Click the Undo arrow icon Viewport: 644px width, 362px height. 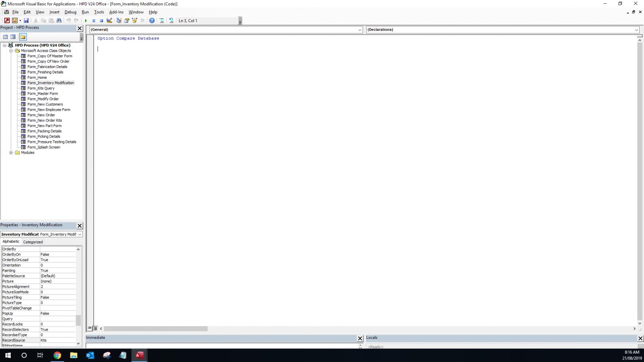(68, 21)
